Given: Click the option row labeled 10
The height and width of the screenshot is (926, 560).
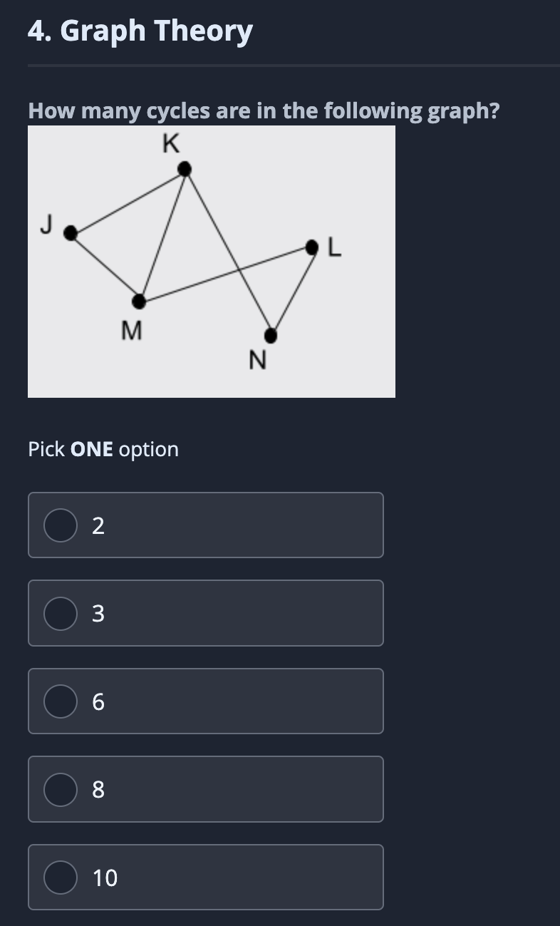Looking at the screenshot, I should point(205,878).
